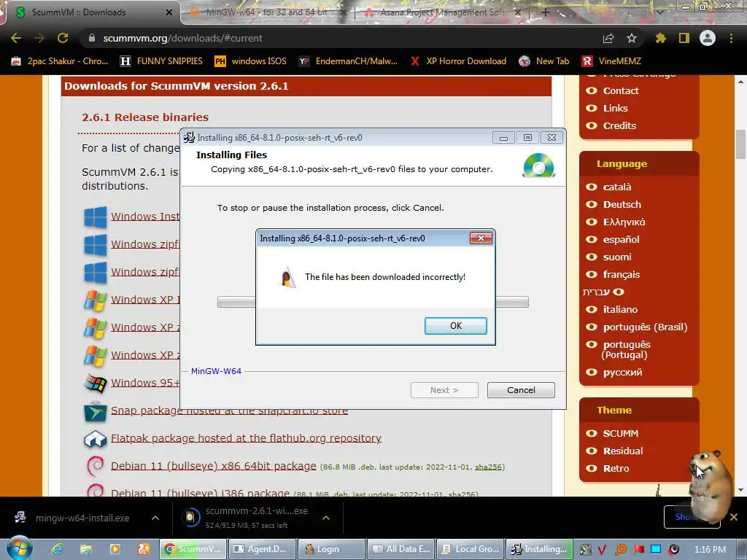Viewport: 747px width, 560px height.
Task: Close the downloads bar with X
Action: click(x=734, y=517)
